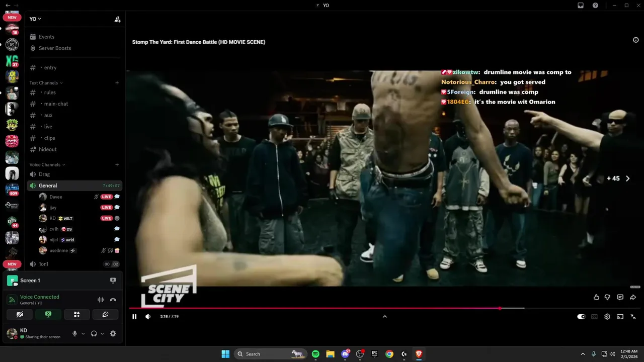Image resolution: width=644 pixels, height=362 pixels.
Task: Share the video using the arrow icon
Action: tap(633, 297)
